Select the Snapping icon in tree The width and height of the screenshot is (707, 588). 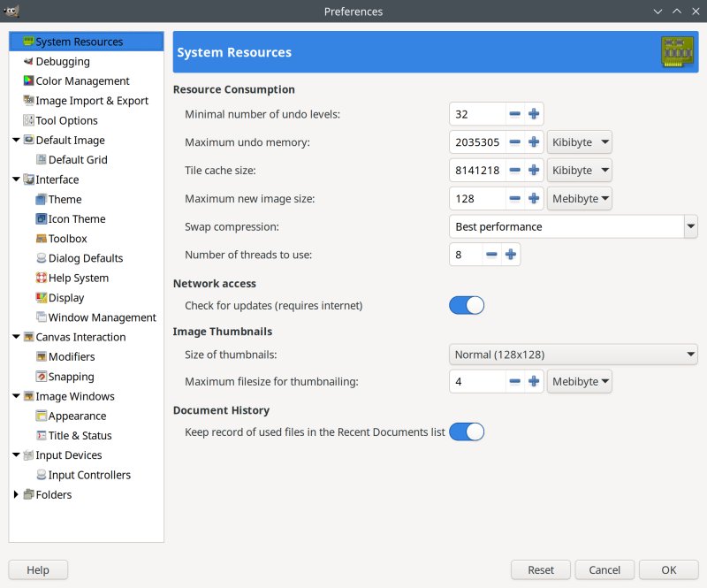click(x=41, y=377)
